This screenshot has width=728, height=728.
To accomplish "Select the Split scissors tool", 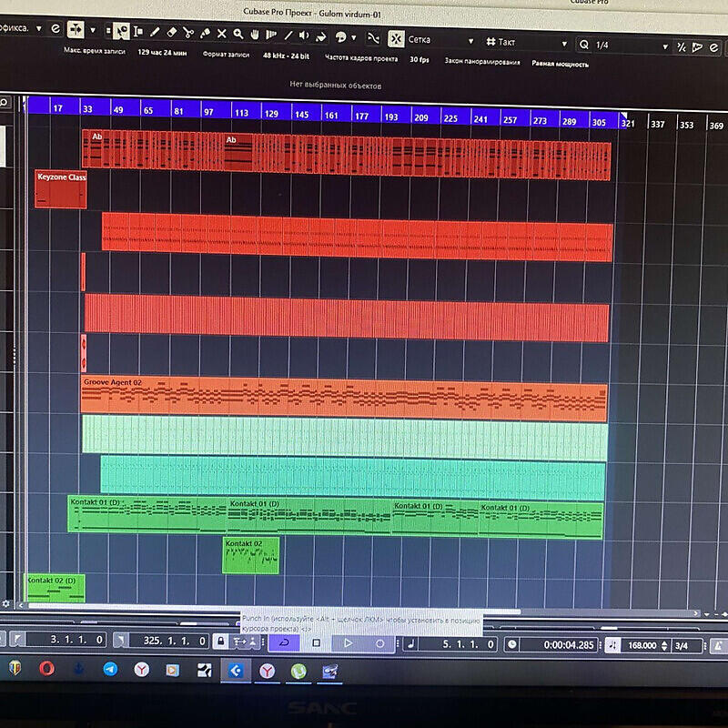I will pos(188,33).
